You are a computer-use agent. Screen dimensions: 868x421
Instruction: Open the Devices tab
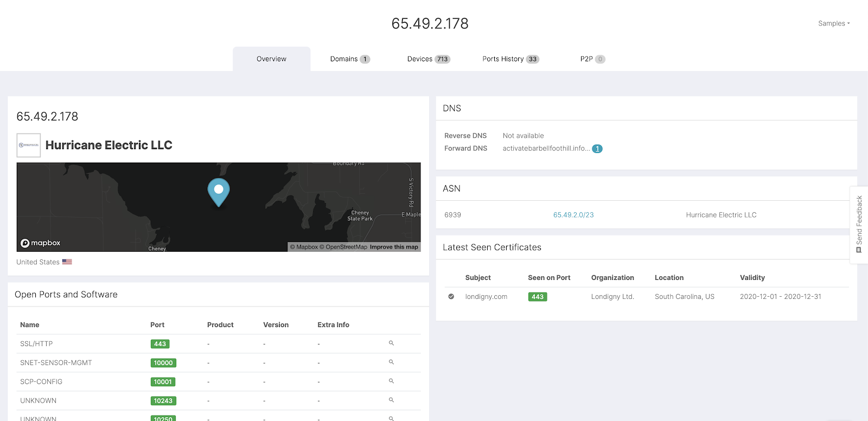pyautogui.click(x=429, y=59)
